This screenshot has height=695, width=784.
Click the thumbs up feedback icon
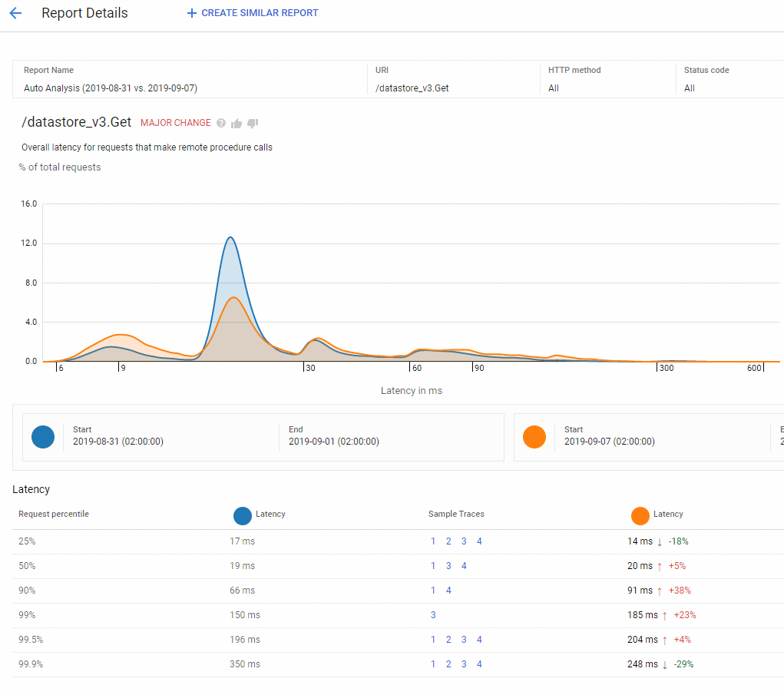[x=237, y=123]
